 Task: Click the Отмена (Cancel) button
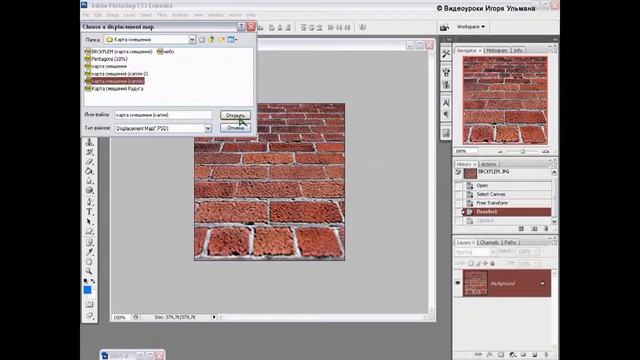235,128
